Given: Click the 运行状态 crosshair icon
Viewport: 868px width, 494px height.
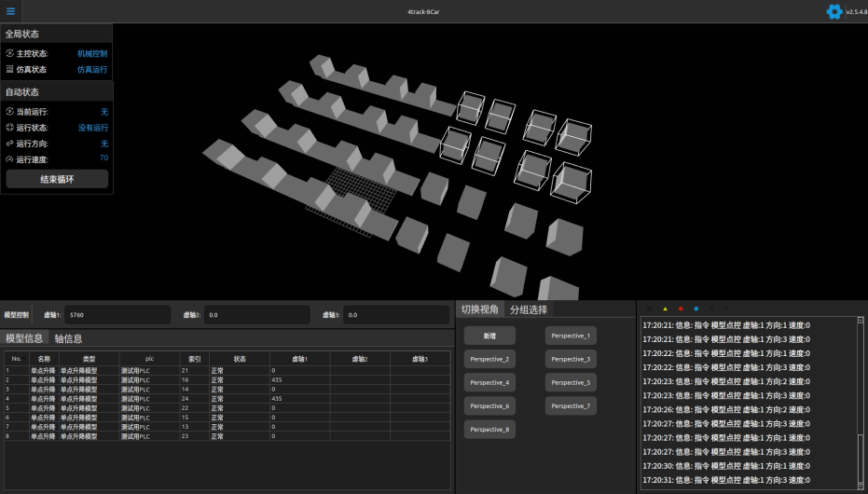Looking at the screenshot, I should [x=10, y=128].
